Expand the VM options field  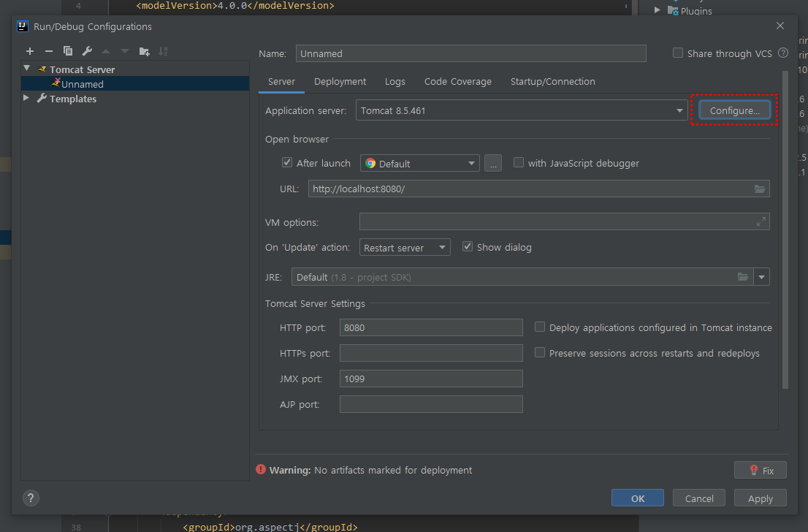[761, 221]
